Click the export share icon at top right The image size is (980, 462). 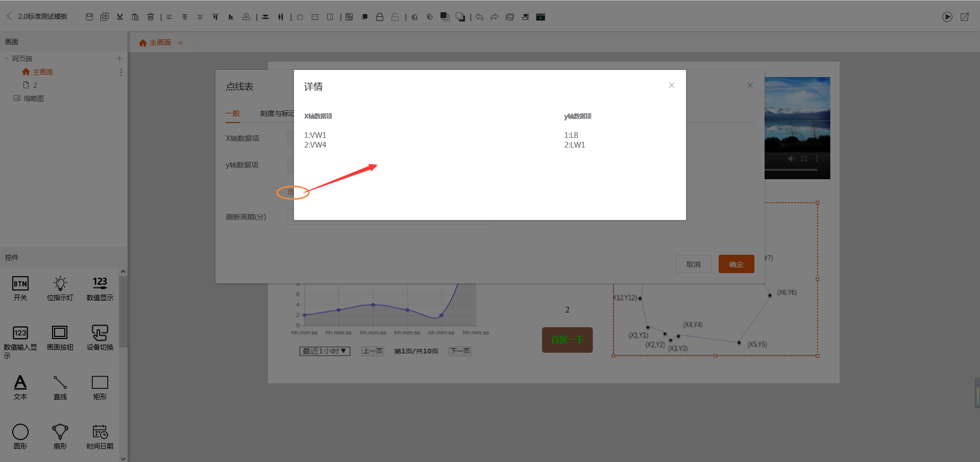pos(965,17)
